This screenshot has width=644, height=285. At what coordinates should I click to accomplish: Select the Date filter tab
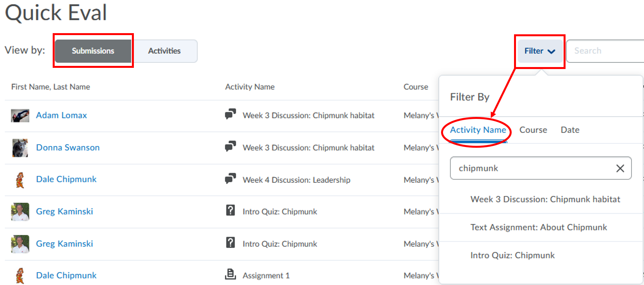(570, 130)
